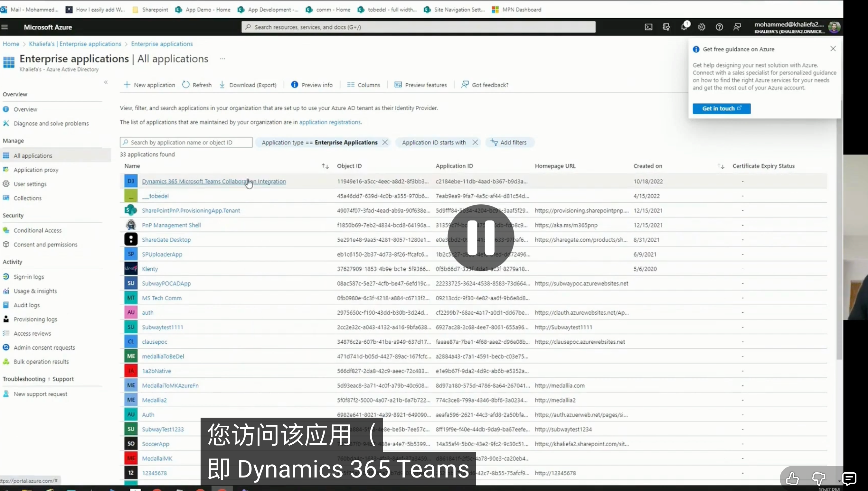The image size is (868, 491).
Task: Click the Klenty app logo icon
Action: tap(131, 269)
